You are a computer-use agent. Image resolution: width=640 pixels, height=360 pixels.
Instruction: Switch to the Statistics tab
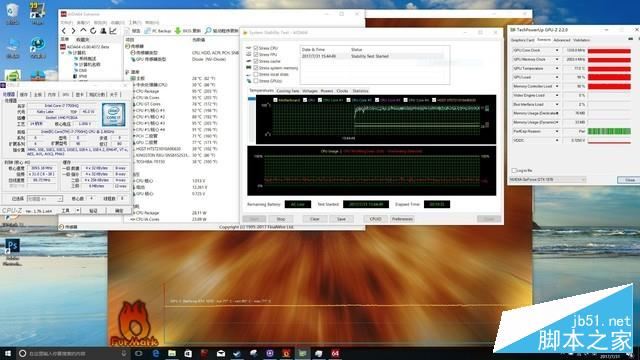click(x=360, y=91)
